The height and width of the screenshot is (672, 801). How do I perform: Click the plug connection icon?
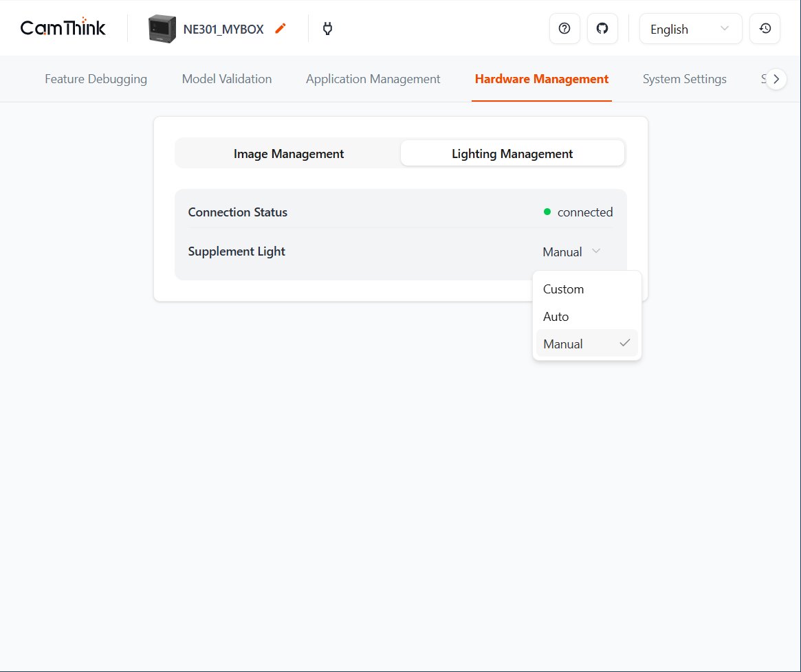(328, 29)
